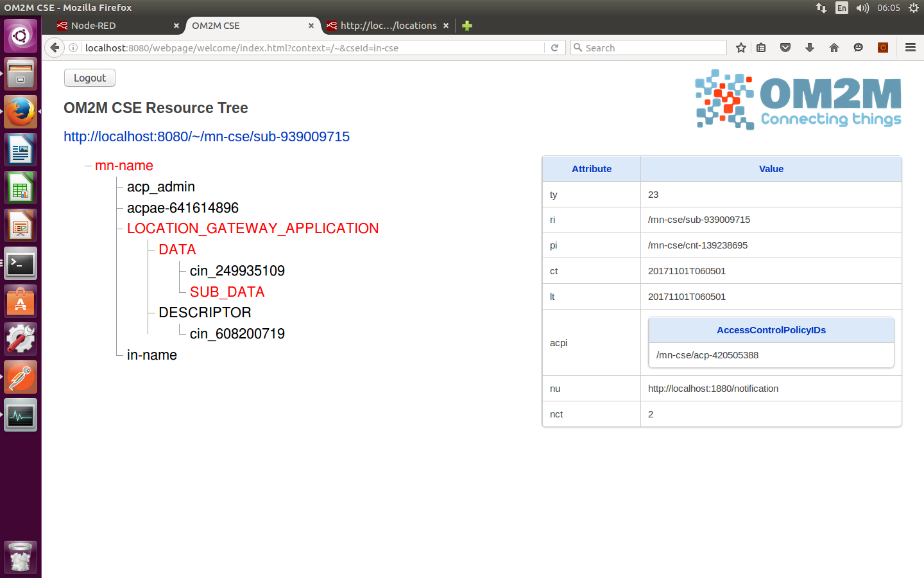Close the OM2M CSE tab
This screenshot has width=924, height=578.
(311, 26)
